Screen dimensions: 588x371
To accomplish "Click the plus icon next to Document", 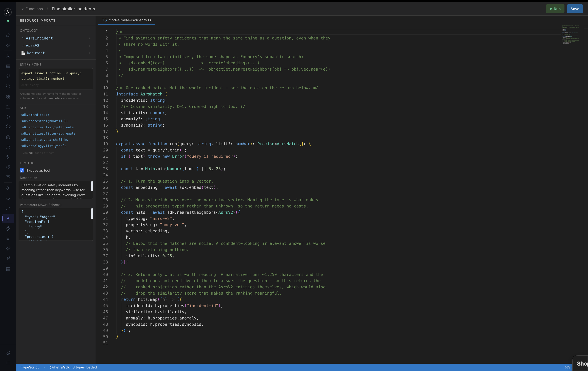I will click(x=90, y=53).
